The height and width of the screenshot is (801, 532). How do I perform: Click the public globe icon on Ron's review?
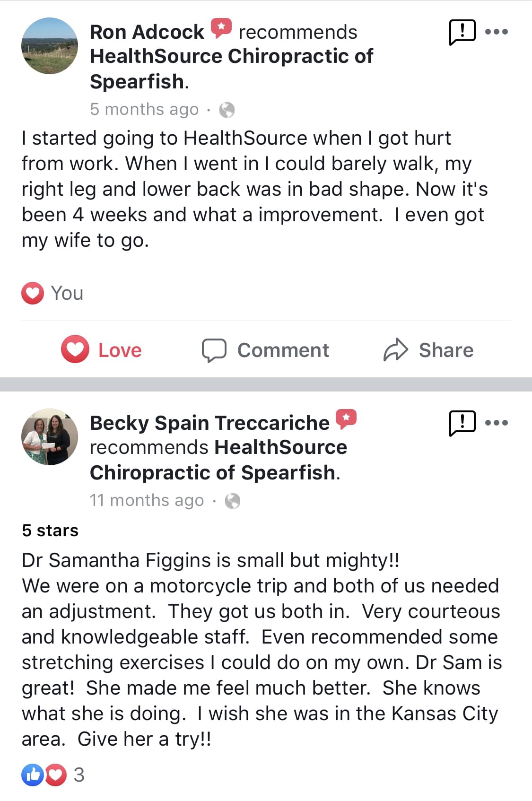(227, 110)
